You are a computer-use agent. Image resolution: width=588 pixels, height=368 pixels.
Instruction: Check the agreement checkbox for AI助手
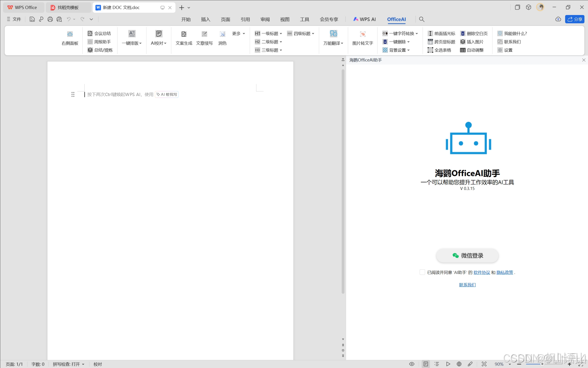422,272
